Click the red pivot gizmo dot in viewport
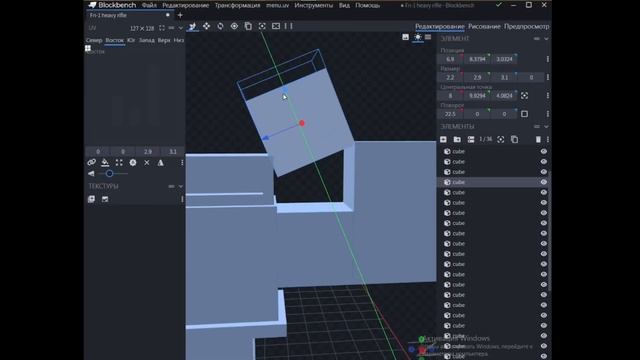The height and width of the screenshot is (360, 640). coord(302,123)
